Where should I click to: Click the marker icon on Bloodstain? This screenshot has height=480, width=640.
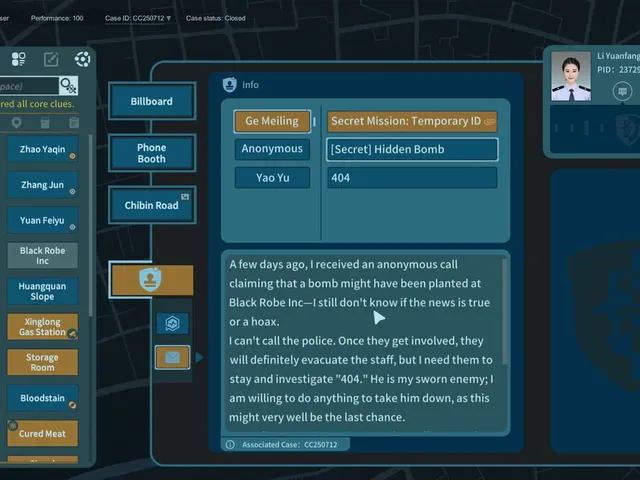[72, 405]
